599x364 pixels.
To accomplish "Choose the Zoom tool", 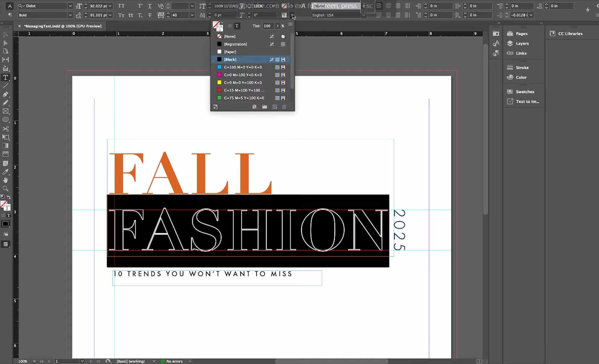I will tap(6, 188).
